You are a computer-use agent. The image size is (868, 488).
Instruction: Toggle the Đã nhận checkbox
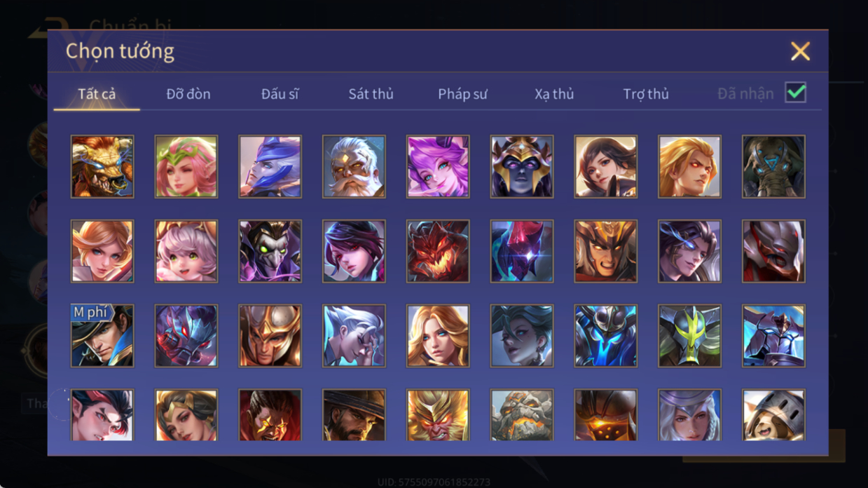(796, 93)
